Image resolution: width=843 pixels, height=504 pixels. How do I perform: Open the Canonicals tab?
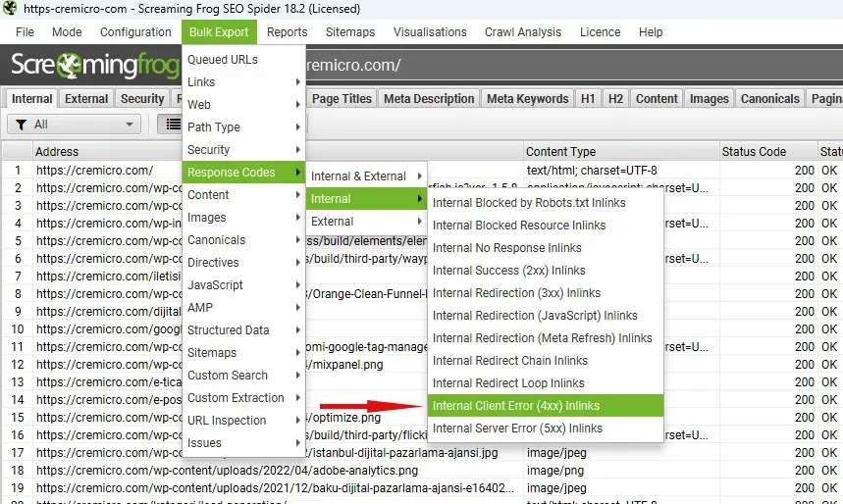tap(770, 99)
